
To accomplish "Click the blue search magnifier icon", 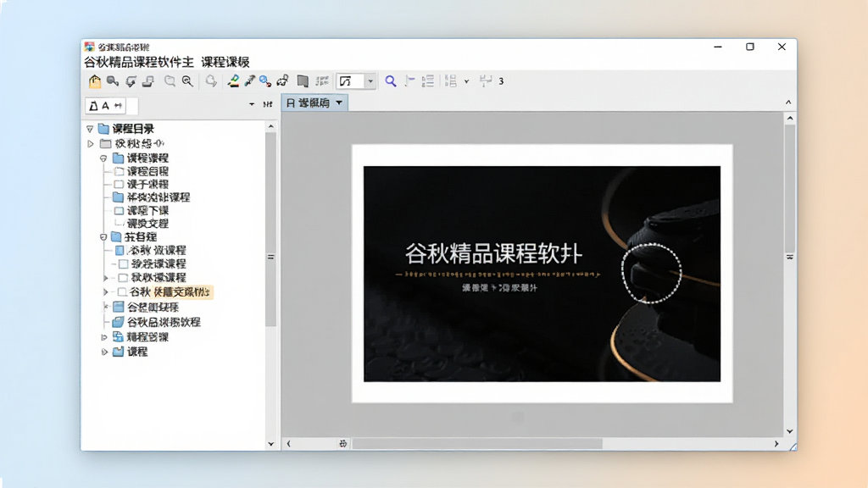I will [391, 81].
